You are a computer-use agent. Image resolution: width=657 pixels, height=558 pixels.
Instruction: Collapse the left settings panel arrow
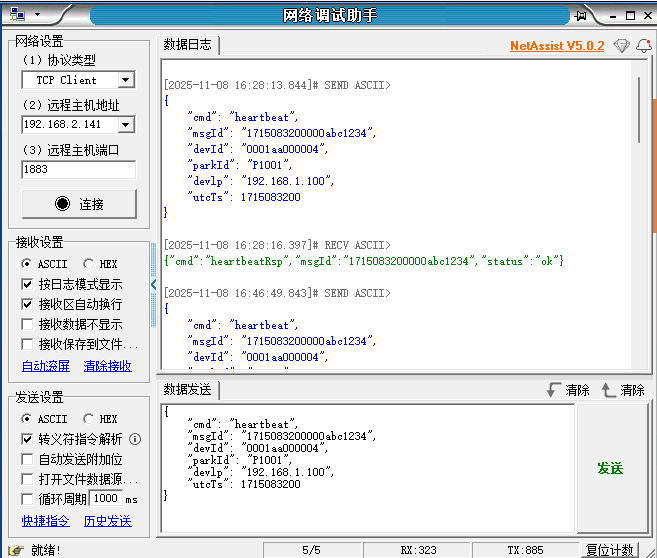click(153, 284)
